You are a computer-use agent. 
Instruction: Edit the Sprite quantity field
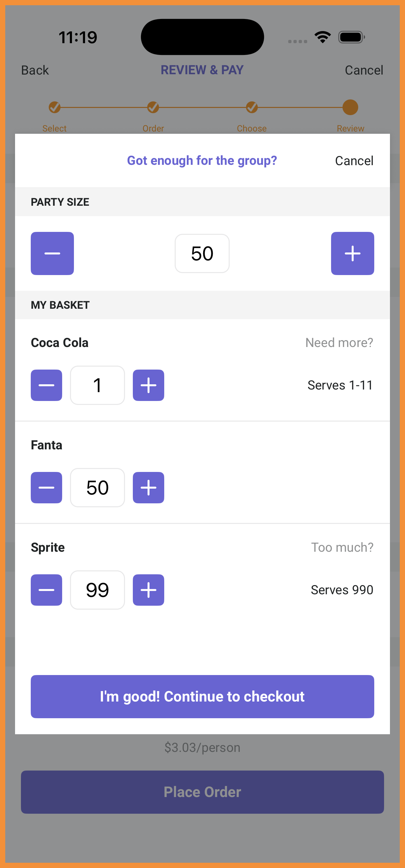point(97,590)
